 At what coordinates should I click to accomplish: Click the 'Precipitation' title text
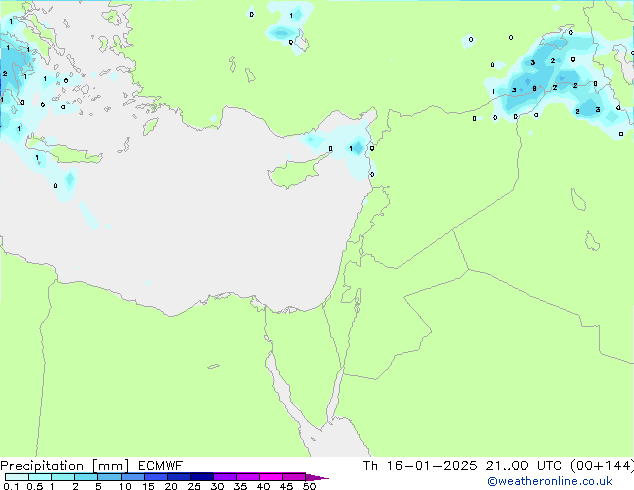point(42,466)
